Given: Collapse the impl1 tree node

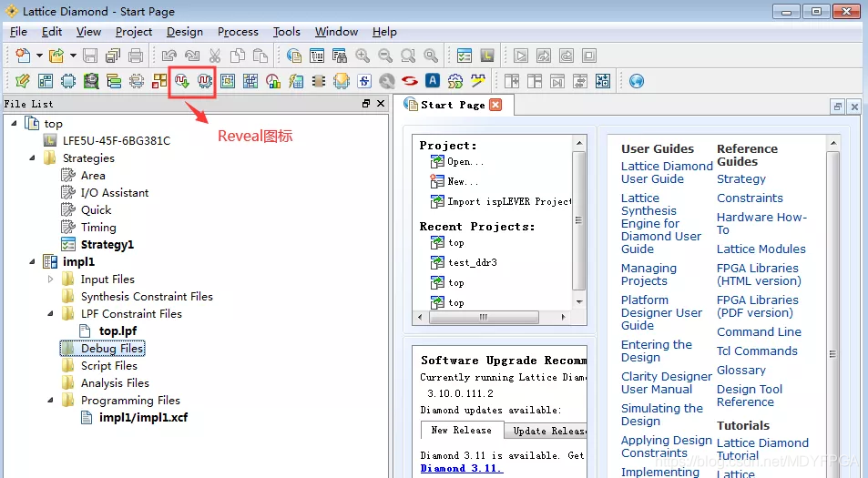Looking at the screenshot, I should click(32, 261).
